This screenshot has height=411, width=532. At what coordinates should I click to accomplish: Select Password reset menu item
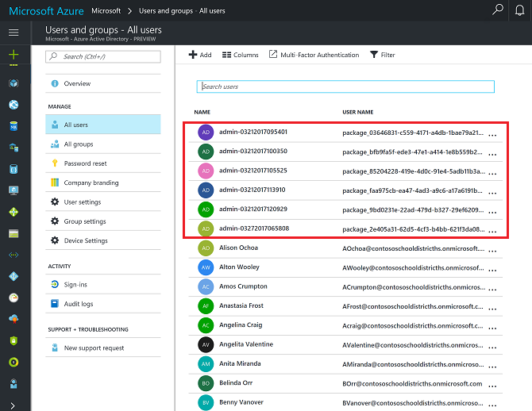tap(85, 163)
